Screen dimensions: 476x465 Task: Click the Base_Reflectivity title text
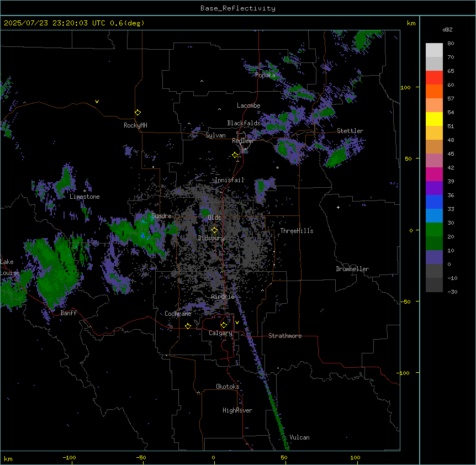pos(238,8)
